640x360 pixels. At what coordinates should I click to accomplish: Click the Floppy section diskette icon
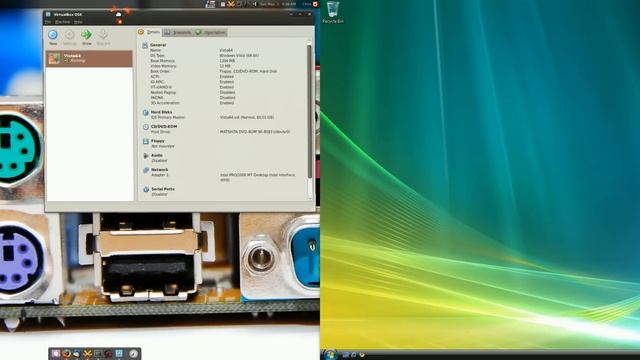click(x=145, y=141)
